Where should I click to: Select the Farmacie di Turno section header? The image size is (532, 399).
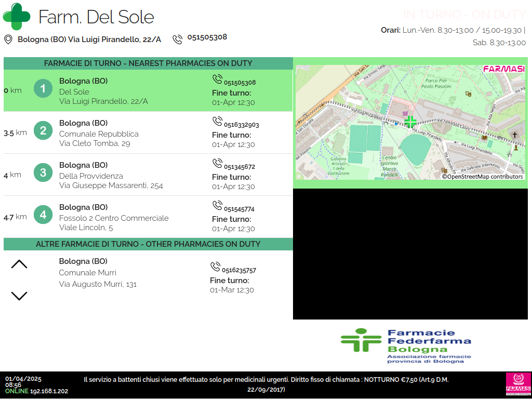click(x=148, y=63)
